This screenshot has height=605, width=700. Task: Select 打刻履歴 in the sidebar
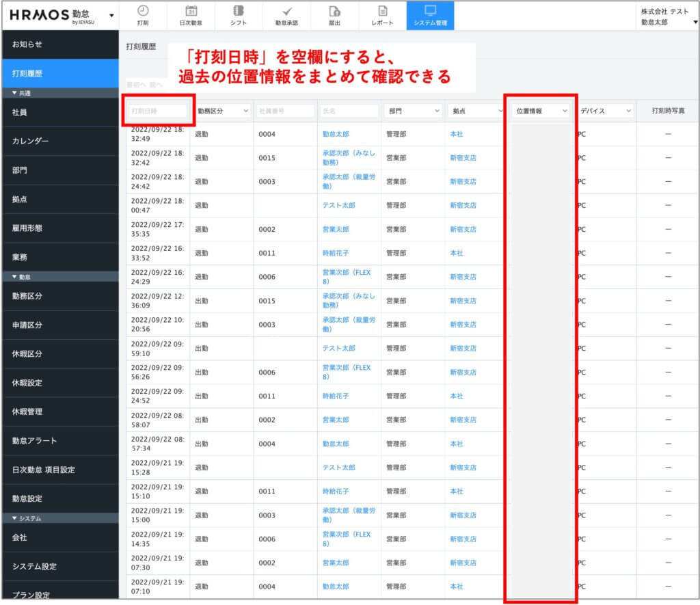click(x=59, y=73)
